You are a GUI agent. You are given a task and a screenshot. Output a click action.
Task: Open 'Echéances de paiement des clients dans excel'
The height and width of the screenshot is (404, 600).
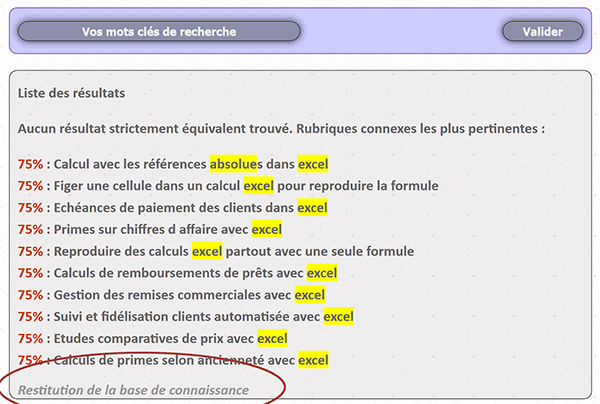(191, 208)
